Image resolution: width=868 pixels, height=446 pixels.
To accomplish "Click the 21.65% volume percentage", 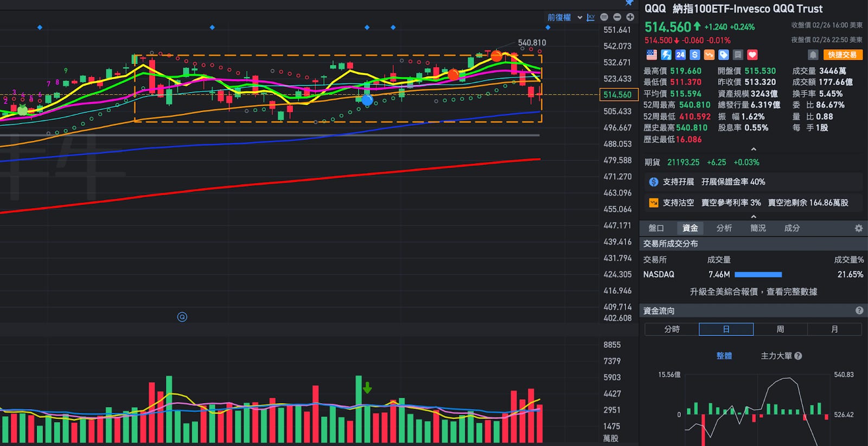I will point(850,275).
